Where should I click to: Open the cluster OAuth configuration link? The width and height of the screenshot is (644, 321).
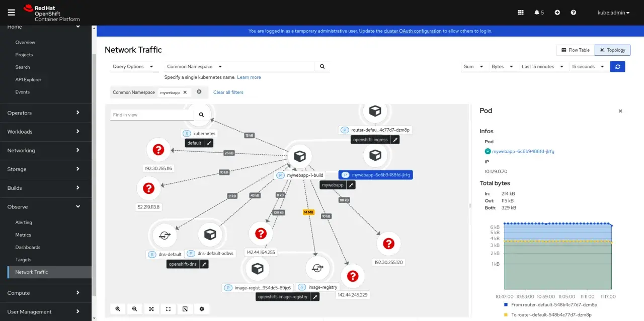pyautogui.click(x=413, y=31)
